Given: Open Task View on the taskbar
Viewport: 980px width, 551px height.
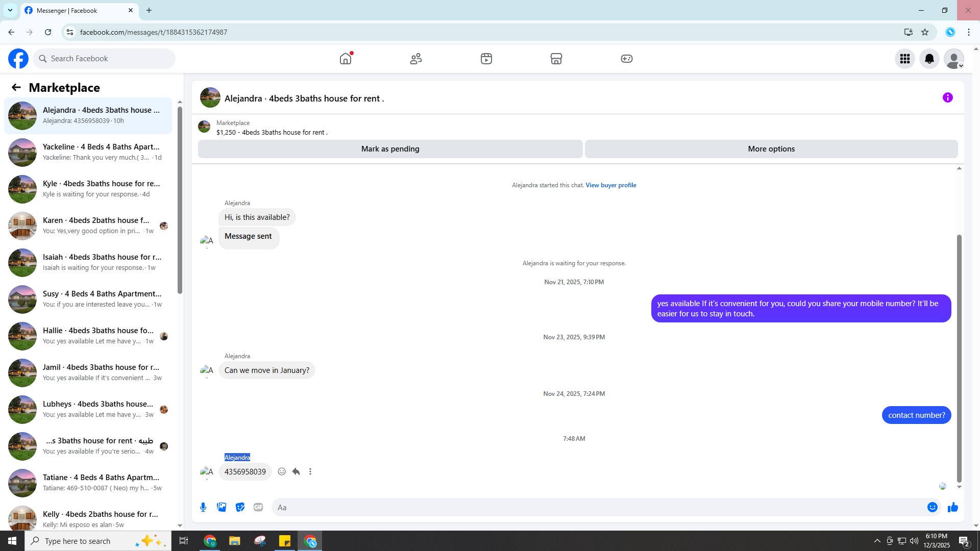Looking at the screenshot, I should pos(184,541).
